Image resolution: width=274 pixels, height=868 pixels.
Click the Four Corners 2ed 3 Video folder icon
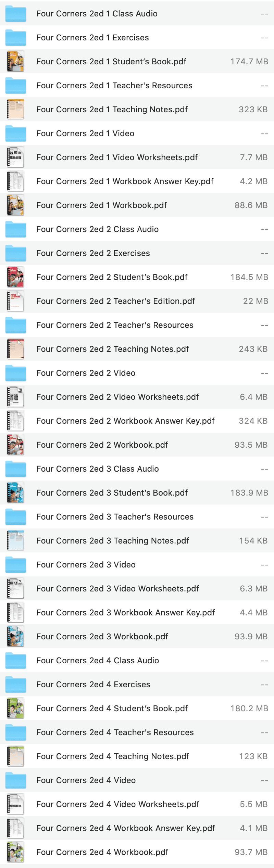pyautogui.click(x=15, y=565)
